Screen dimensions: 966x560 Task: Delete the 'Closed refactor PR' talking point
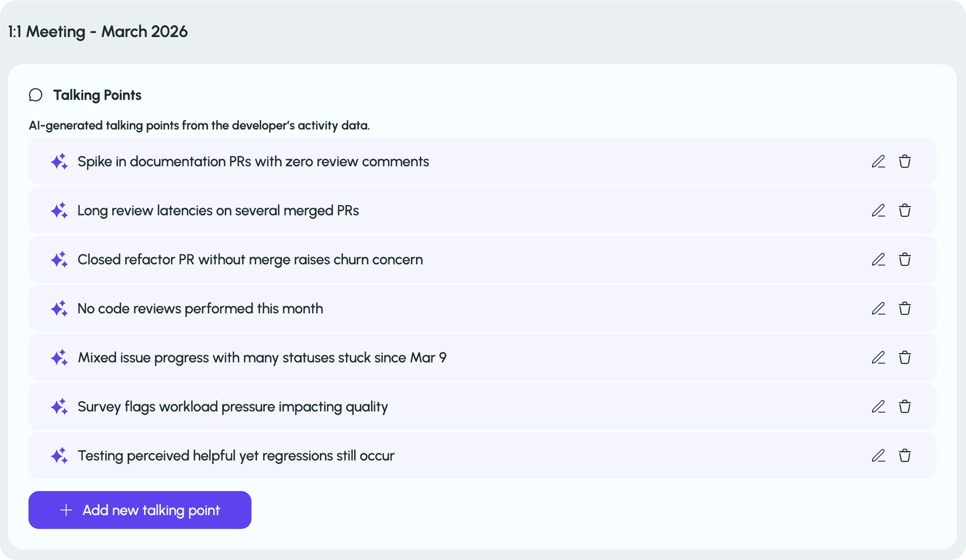[905, 260]
